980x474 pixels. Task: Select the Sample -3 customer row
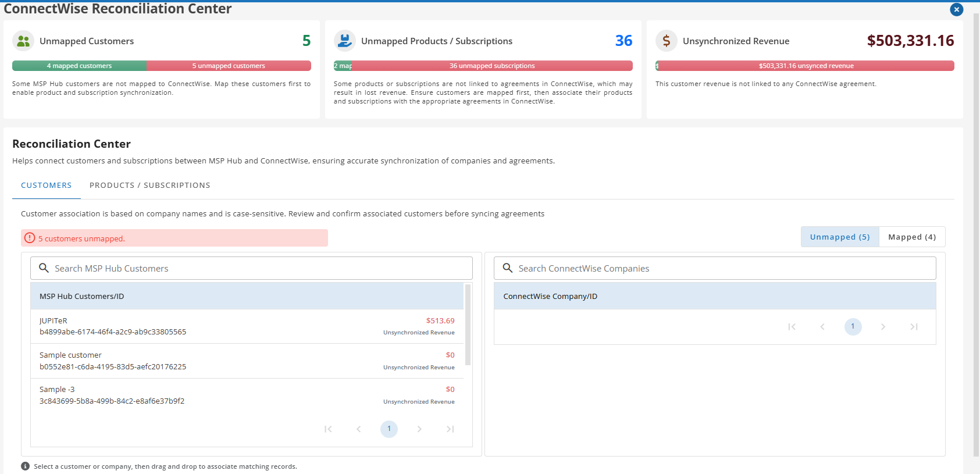247,395
